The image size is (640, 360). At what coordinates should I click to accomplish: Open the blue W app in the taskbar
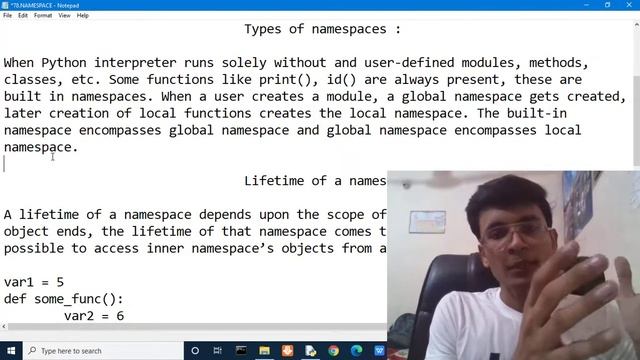379,351
